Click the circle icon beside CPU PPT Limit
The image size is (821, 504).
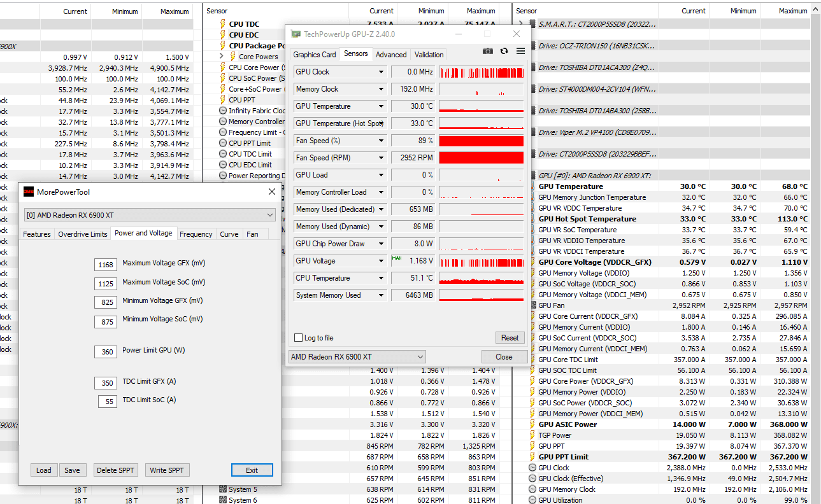[x=222, y=143]
